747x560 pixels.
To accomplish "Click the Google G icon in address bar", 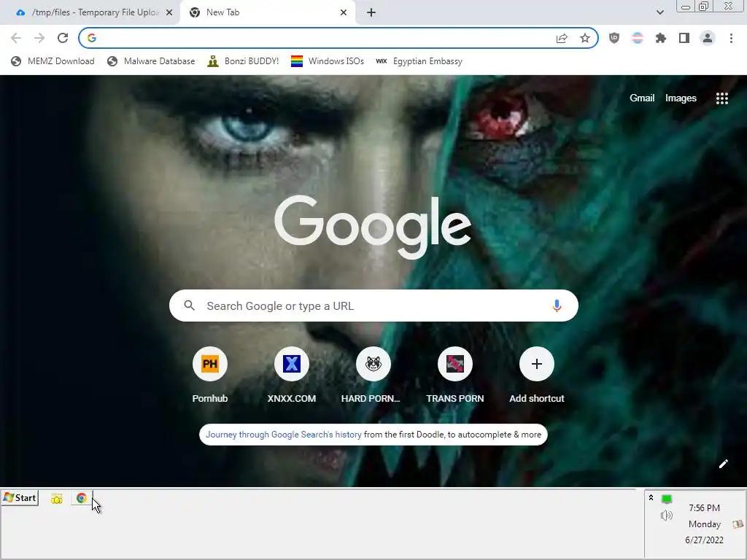I will coord(92,38).
